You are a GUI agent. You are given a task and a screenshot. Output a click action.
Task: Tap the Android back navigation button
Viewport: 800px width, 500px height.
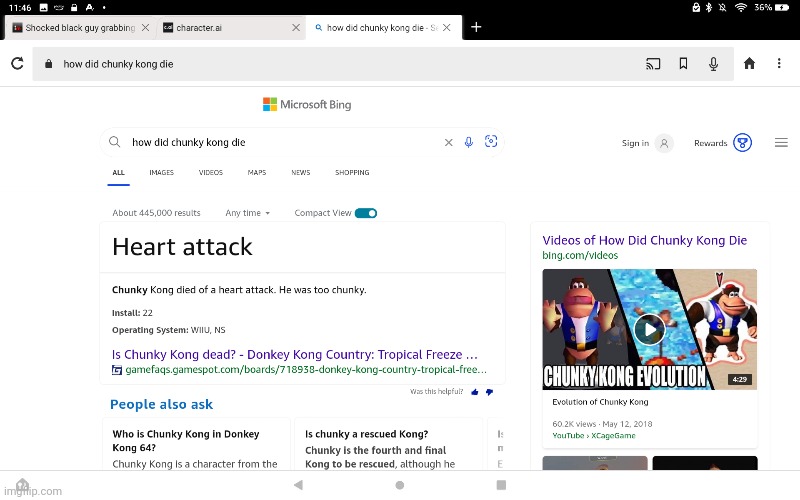coord(298,485)
